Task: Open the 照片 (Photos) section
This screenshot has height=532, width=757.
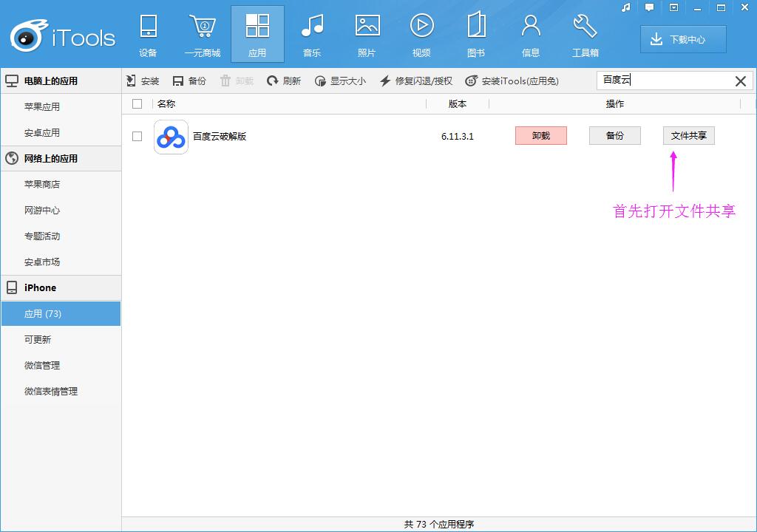Action: (367, 34)
